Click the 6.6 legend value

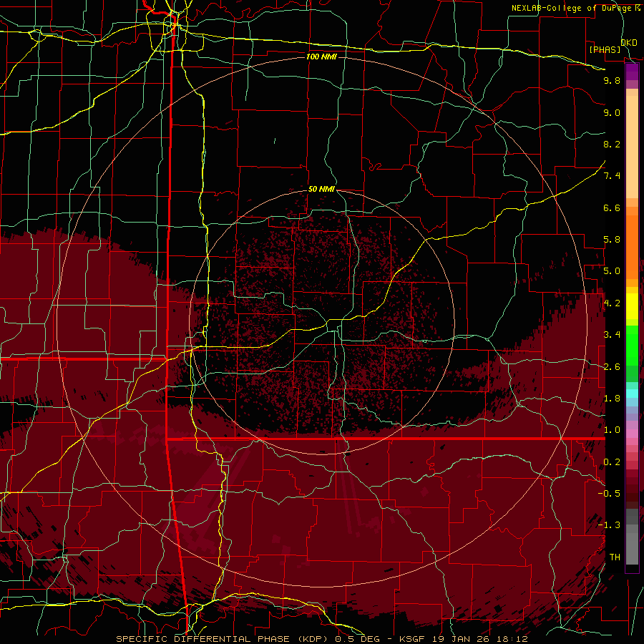click(x=612, y=208)
